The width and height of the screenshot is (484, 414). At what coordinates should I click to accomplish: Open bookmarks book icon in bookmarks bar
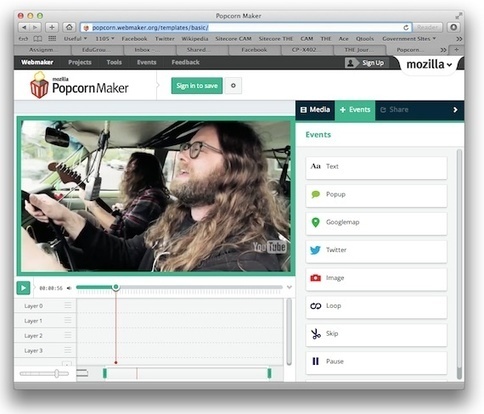(x=37, y=39)
